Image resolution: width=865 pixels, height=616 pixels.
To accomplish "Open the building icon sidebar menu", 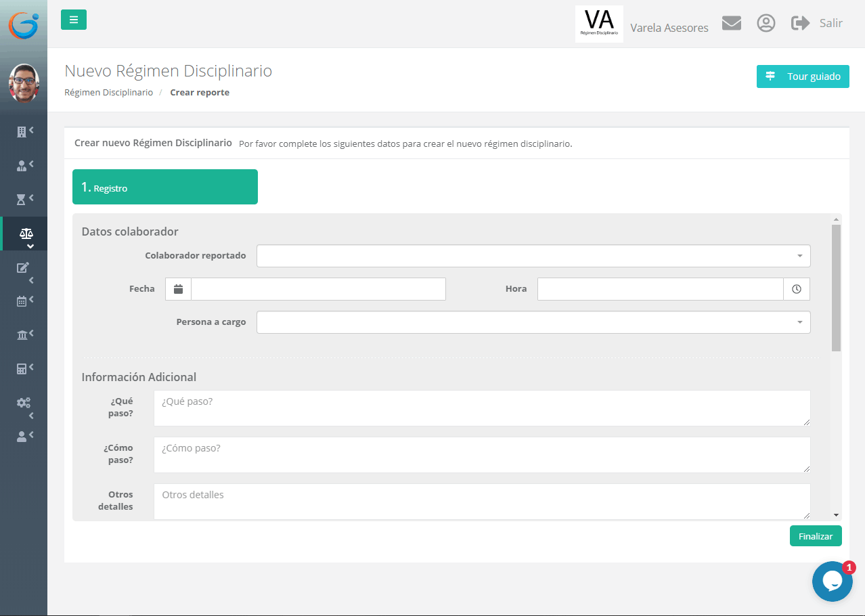I will [x=22, y=132].
